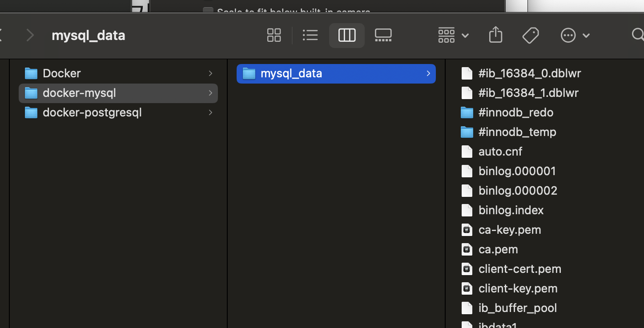Select file #ib_16384_1.dblwr
Viewport: 644px width, 328px height.
click(528, 93)
